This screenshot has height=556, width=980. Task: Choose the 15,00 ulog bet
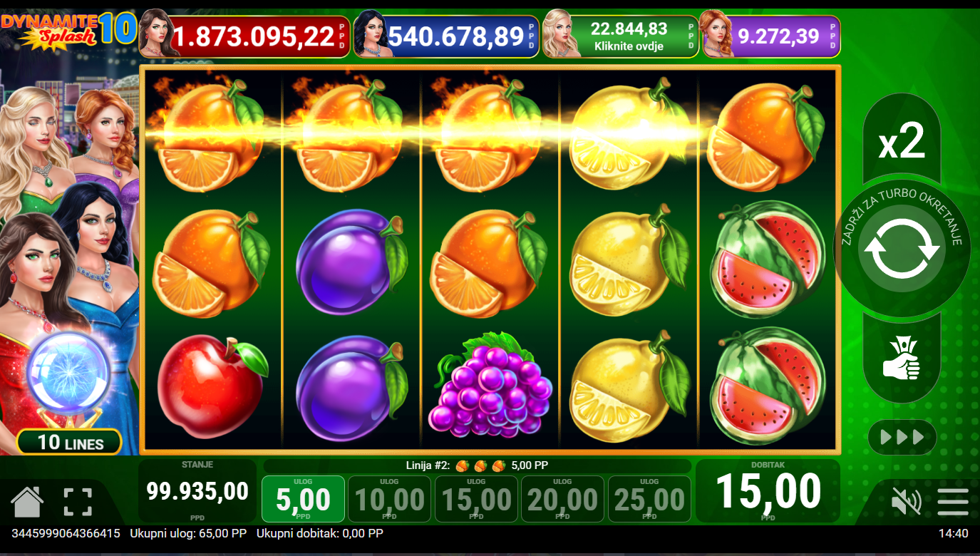[476, 499]
